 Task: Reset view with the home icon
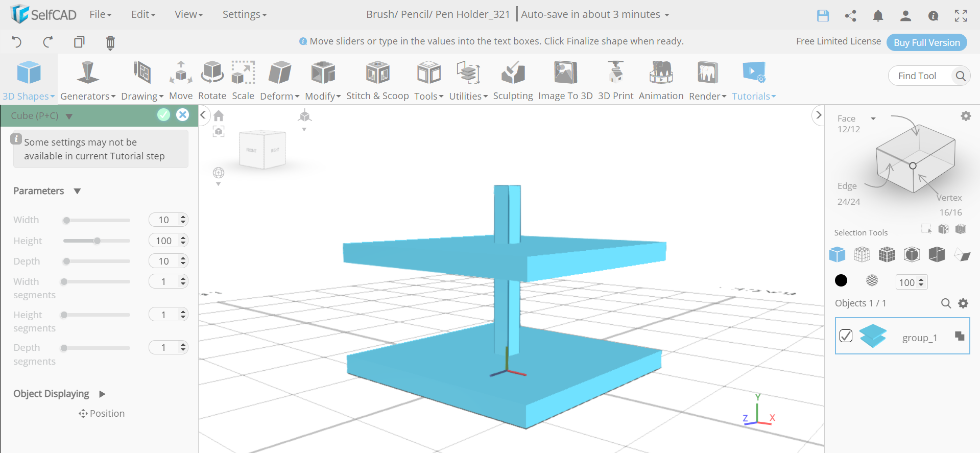pos(219,116)
